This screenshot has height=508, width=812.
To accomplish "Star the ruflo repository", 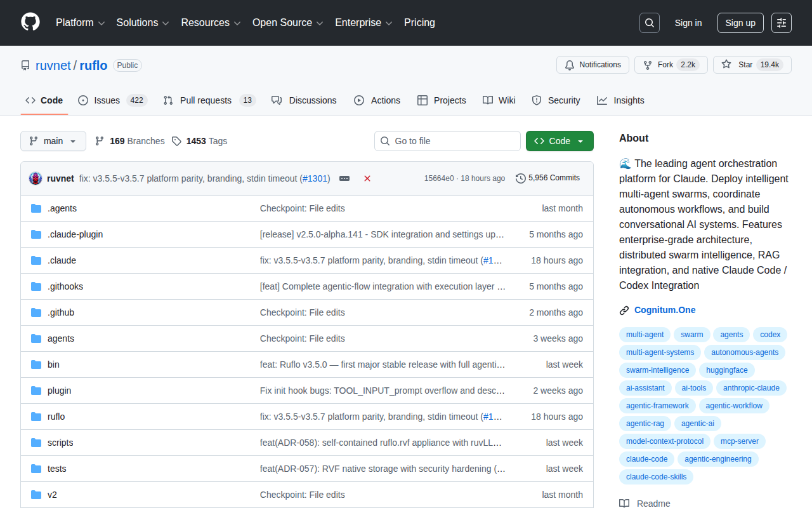I will (752, 64).
